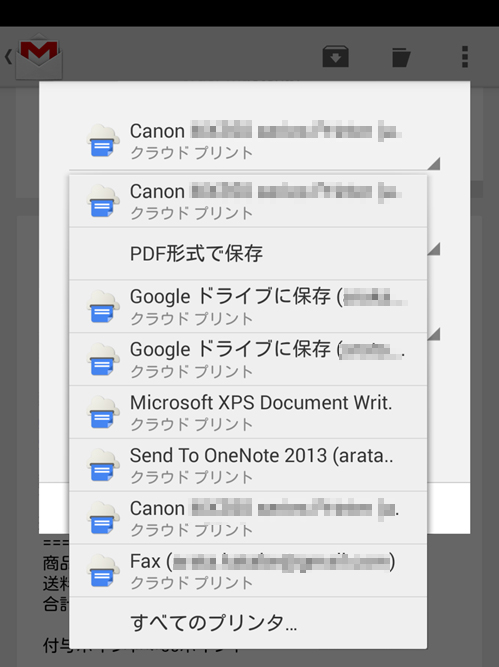Screen dimensions: 499x667
Task: Open dropdown triangle beside PDF形式で保存 row
Action: [x=433, y=249]
